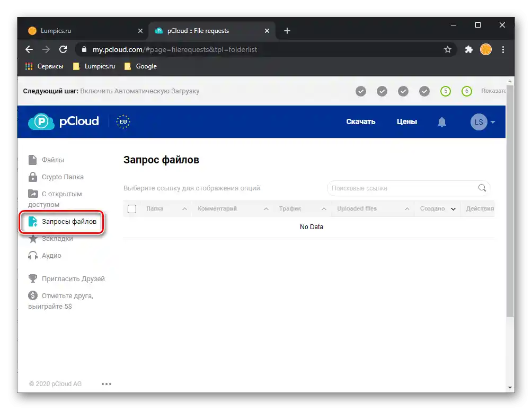Click the second completed step checkmark
Image resolution: width=532 pixels, height=410 pixels.
pyautogui.click(x=382, y=91)
